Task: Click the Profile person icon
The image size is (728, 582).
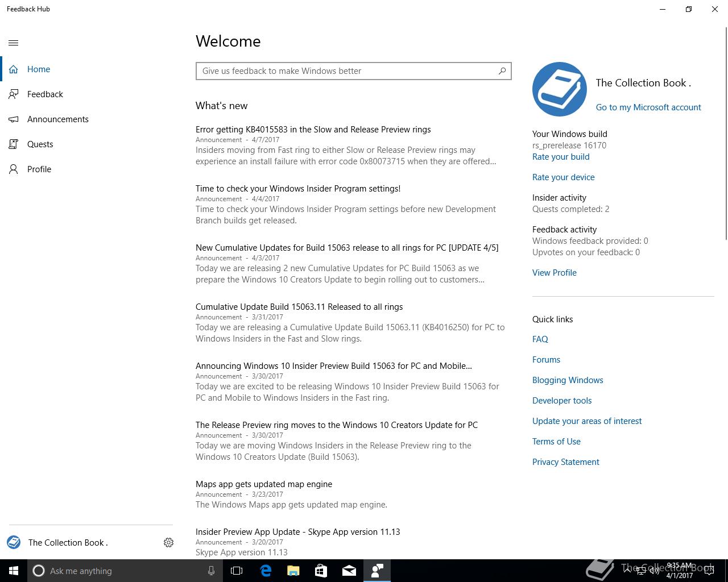Action: click(14, 169)
